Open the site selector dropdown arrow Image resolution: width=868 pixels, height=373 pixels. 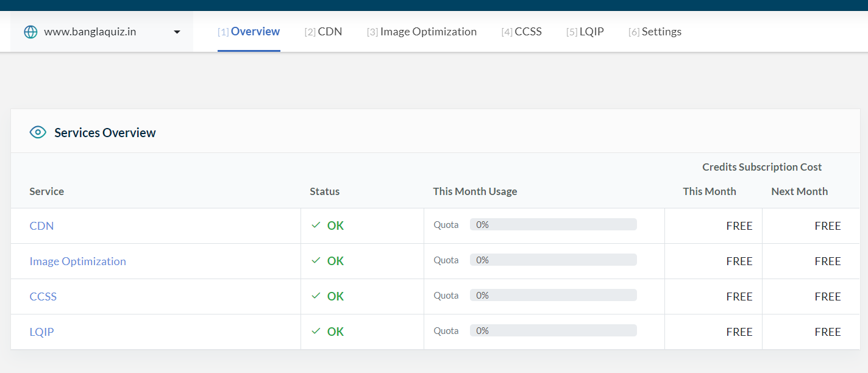177,32
